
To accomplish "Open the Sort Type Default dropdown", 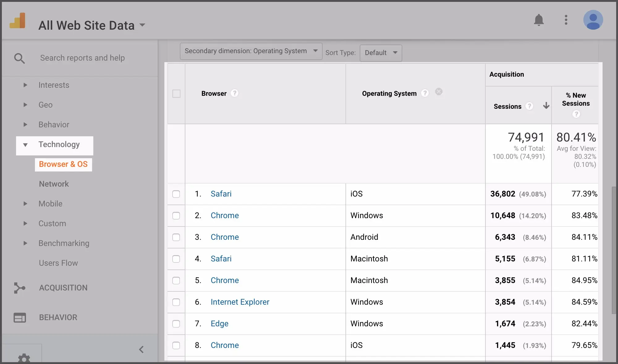I will [x=380, y=53].
